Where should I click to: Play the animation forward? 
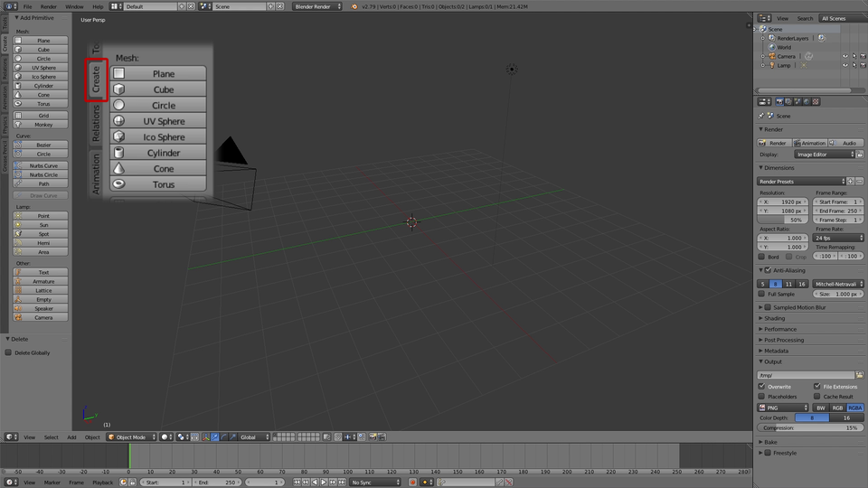(x=324, y=483)
